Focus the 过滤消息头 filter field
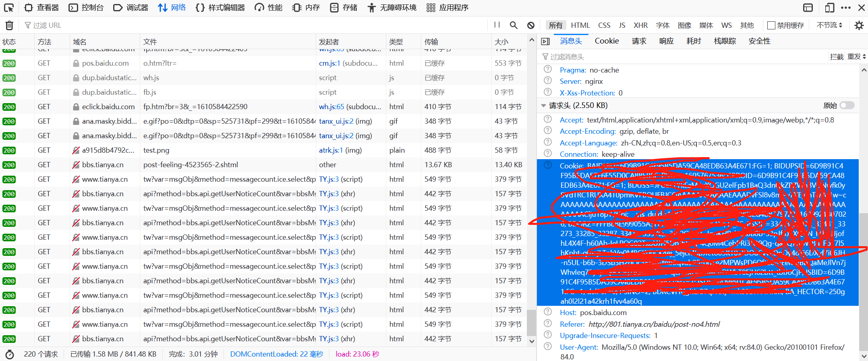Image resolution: width=868 pixels, height=361 pixels. pos(683,57)
